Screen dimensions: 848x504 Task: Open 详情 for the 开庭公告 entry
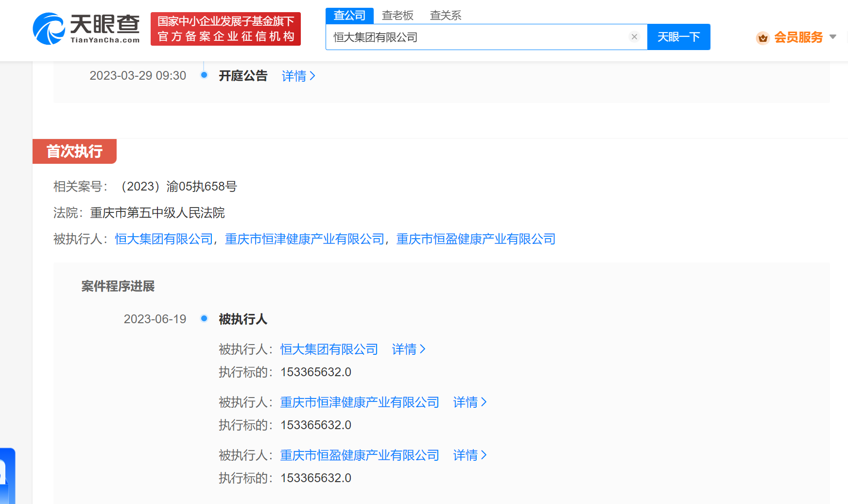coord(298,76)
